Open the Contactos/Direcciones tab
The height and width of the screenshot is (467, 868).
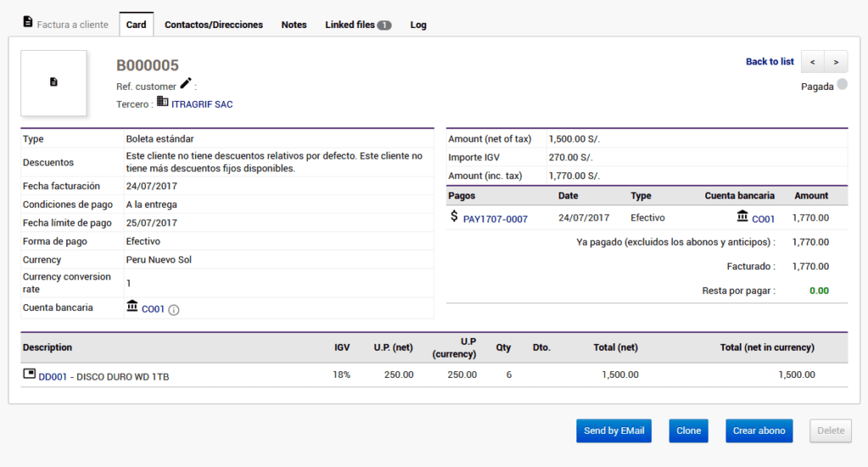coord(214,25)
